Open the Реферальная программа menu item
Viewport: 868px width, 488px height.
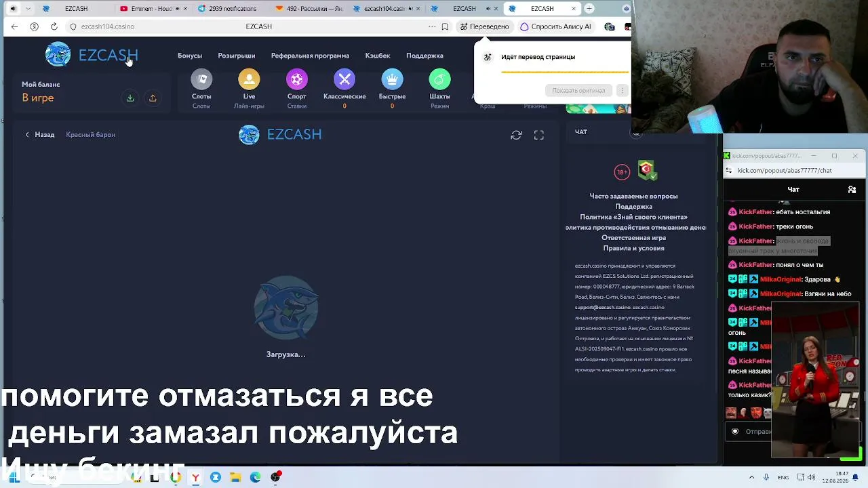[x=310, y=56]
